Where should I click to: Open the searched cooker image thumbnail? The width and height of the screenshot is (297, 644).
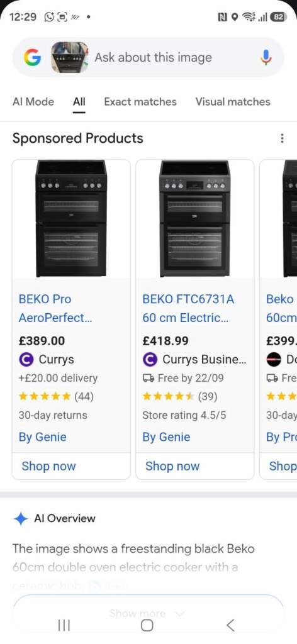point(69,57)
